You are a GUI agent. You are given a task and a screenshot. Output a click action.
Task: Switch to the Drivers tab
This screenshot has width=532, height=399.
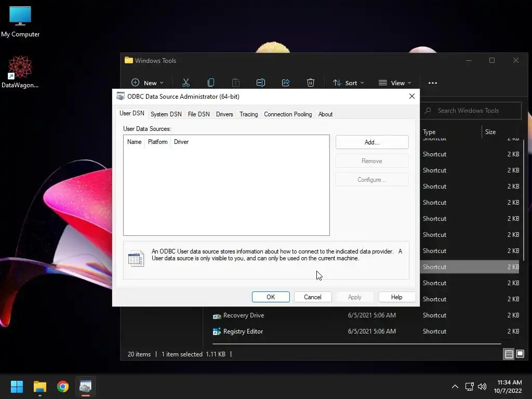[224, 114]
